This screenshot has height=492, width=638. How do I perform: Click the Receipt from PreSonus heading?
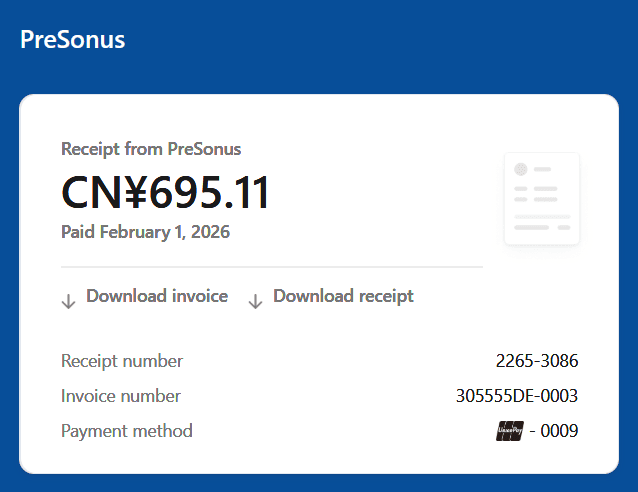coord(151,149)
